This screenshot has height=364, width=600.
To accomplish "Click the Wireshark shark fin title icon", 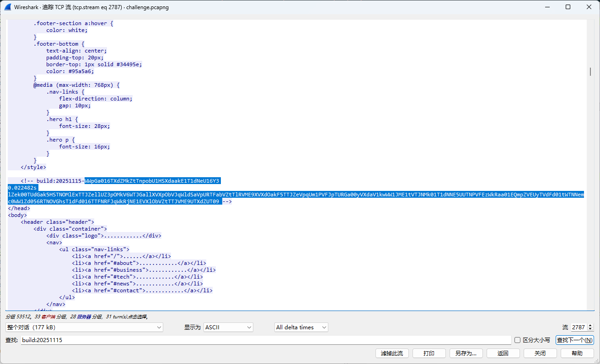I will tap(8, 7).
